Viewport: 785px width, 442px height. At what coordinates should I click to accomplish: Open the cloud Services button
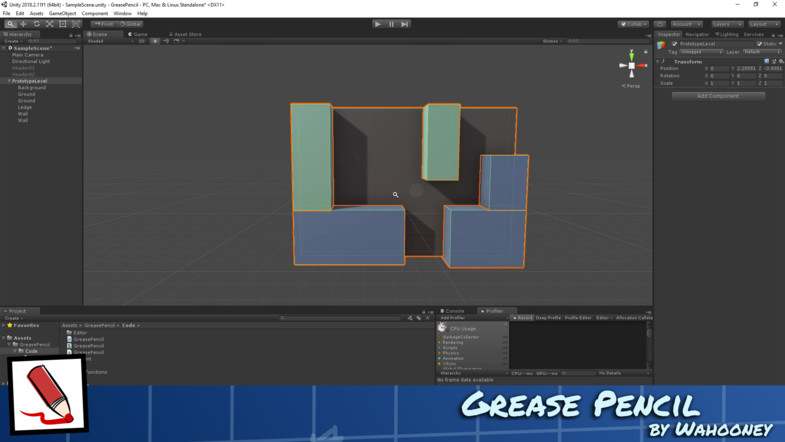[660, 24]
